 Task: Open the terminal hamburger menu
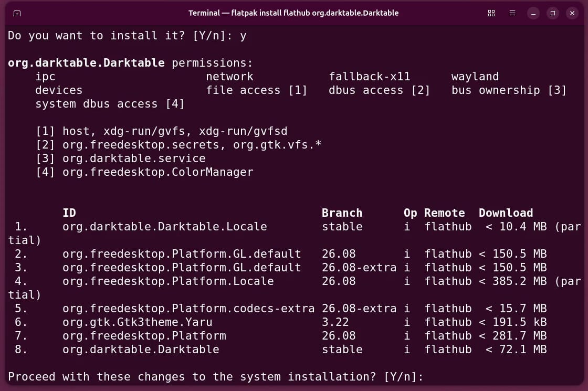pyautogui.click(x=512, y=14)
